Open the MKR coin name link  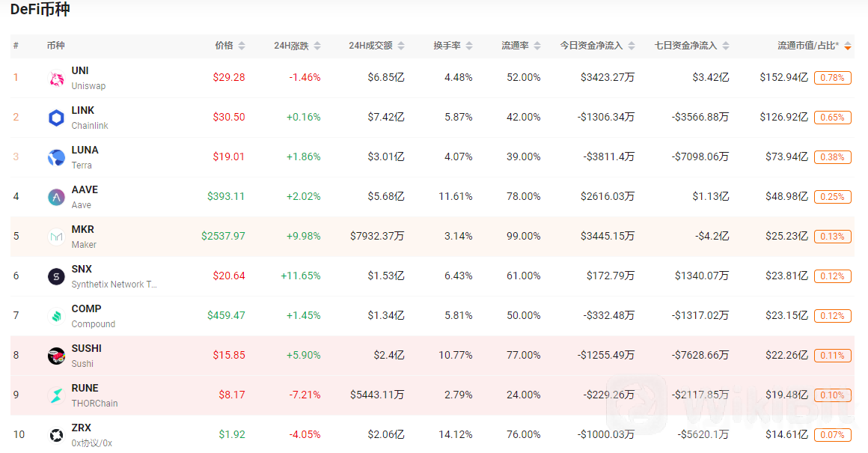[82, 230]
